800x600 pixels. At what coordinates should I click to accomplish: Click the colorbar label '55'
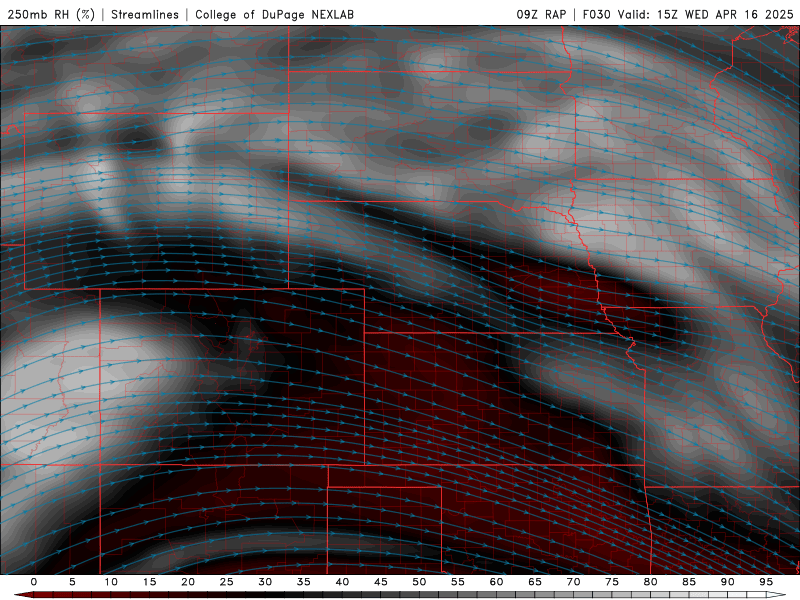(458, 582)
